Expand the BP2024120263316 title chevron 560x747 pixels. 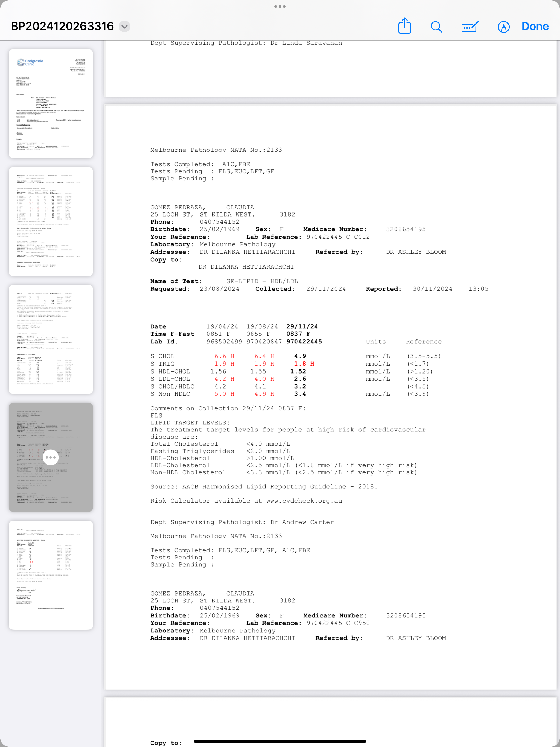[x=125, y=26]
